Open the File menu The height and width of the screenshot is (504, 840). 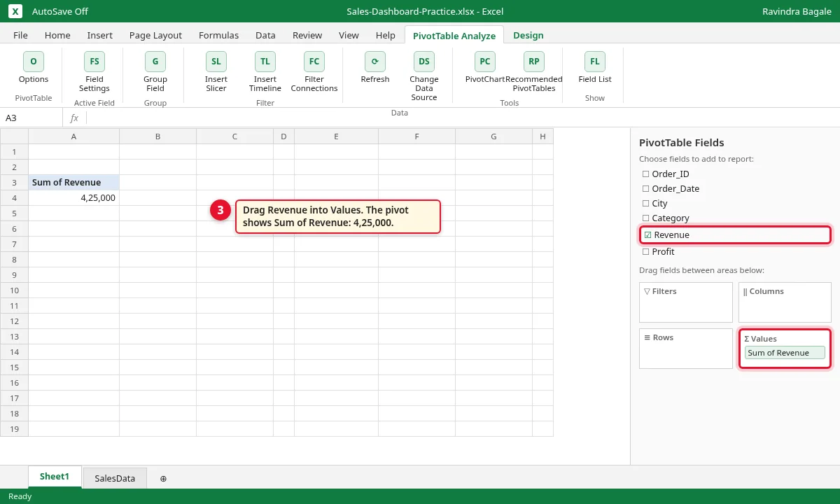(x=20, y=35)
